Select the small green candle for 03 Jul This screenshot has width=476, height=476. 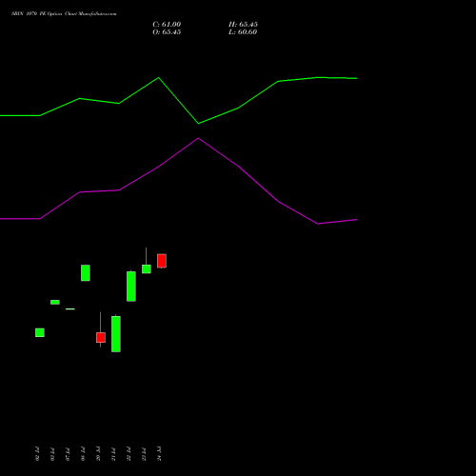point(55,302)
